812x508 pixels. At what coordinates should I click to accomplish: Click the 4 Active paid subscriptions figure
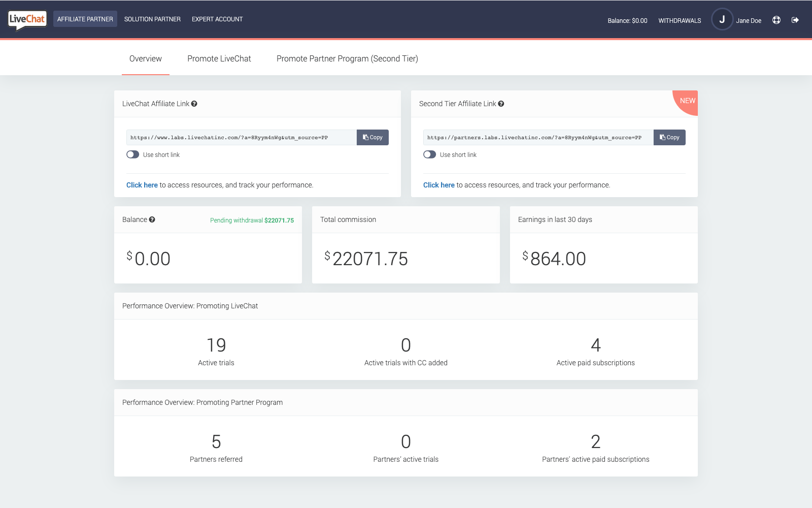[x=596, y=345]
